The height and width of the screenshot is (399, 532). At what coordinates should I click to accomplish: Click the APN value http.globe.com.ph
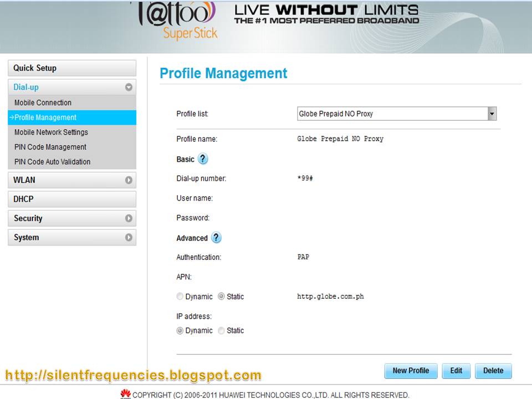click(x=330, y=296)
